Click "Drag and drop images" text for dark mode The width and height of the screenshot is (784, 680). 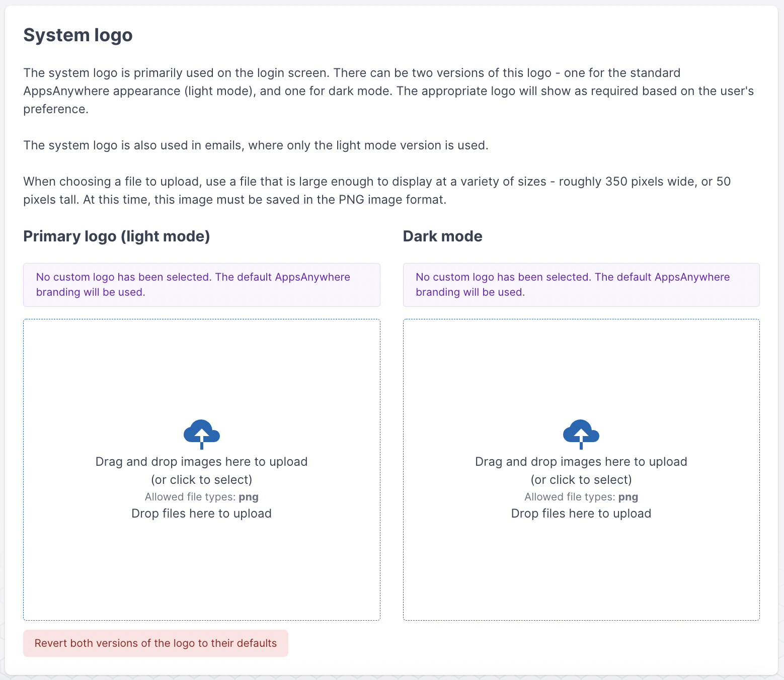(x=581, y=462)
